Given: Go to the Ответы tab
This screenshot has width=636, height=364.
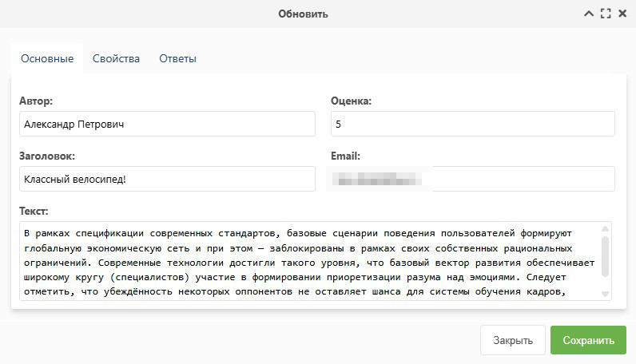Looking at the screenshot, I should tap(177, 58).
